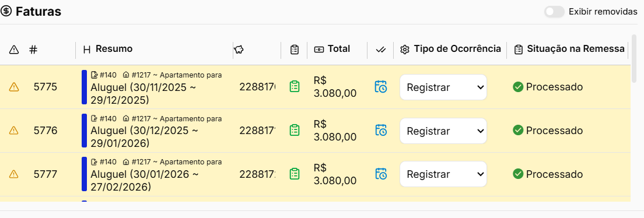This screenshot has width=644, height=218.
Task: Click the double-check column header icon
Action: click(x=381, y=50)
